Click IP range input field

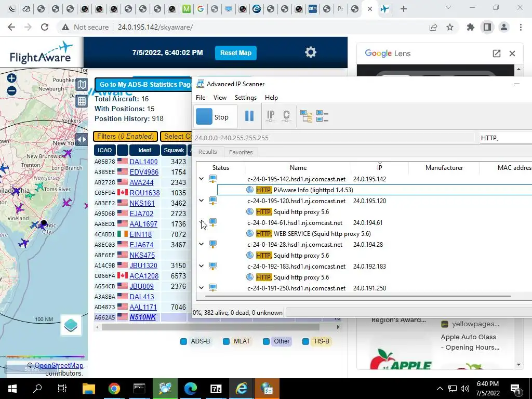tap(334, 138)
